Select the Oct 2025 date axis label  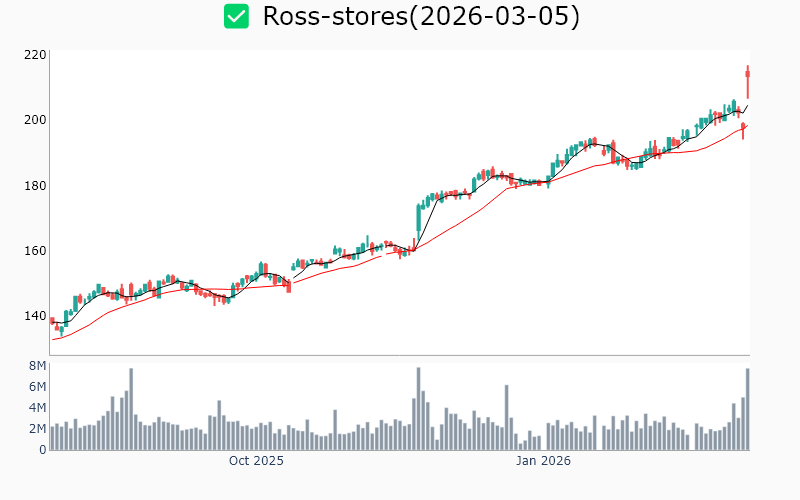point(256,461)
